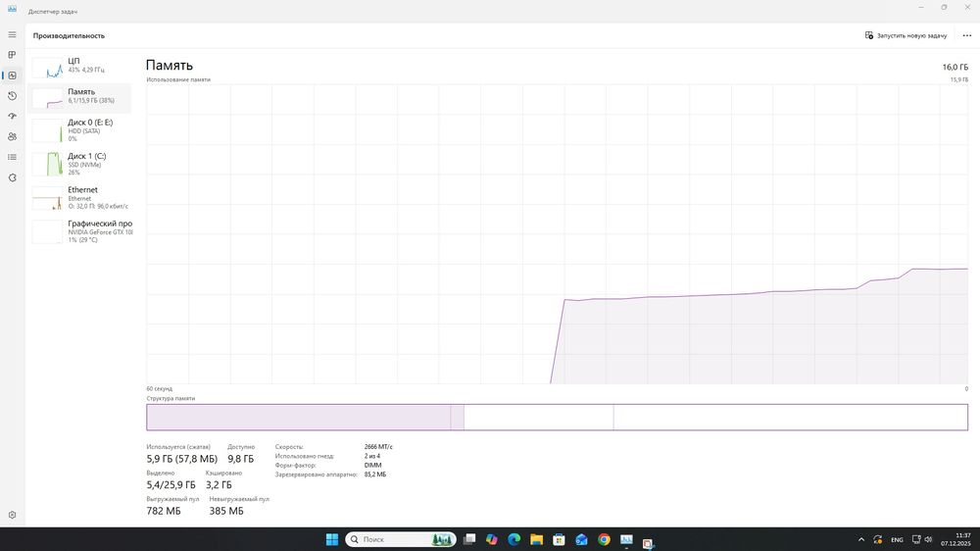The height and width of the screenshot is (551, 980).
Task: Go to the Processes page icon
Action: [12, 55]
